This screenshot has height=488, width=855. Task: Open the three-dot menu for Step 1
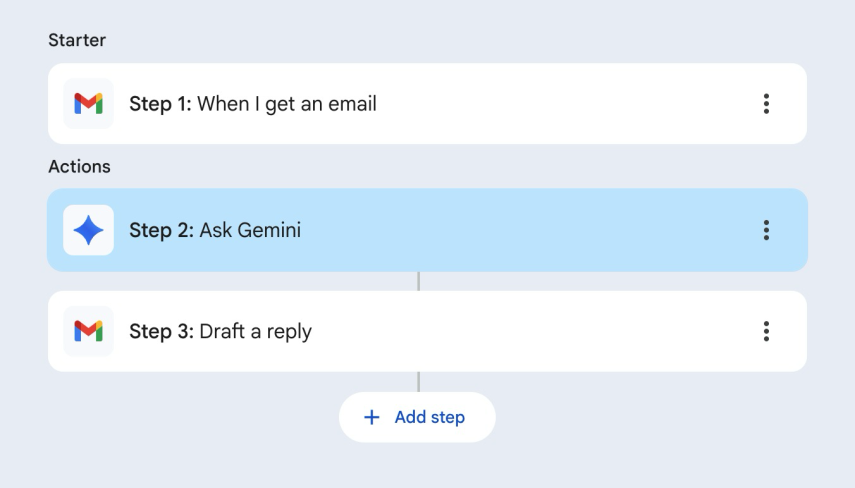click(766, 104)
